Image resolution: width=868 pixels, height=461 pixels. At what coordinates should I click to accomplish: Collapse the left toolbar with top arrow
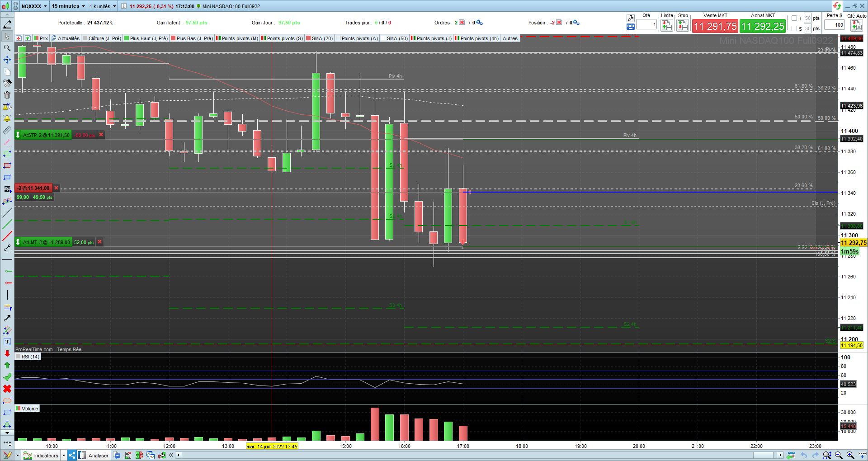[x=7, y=15]
